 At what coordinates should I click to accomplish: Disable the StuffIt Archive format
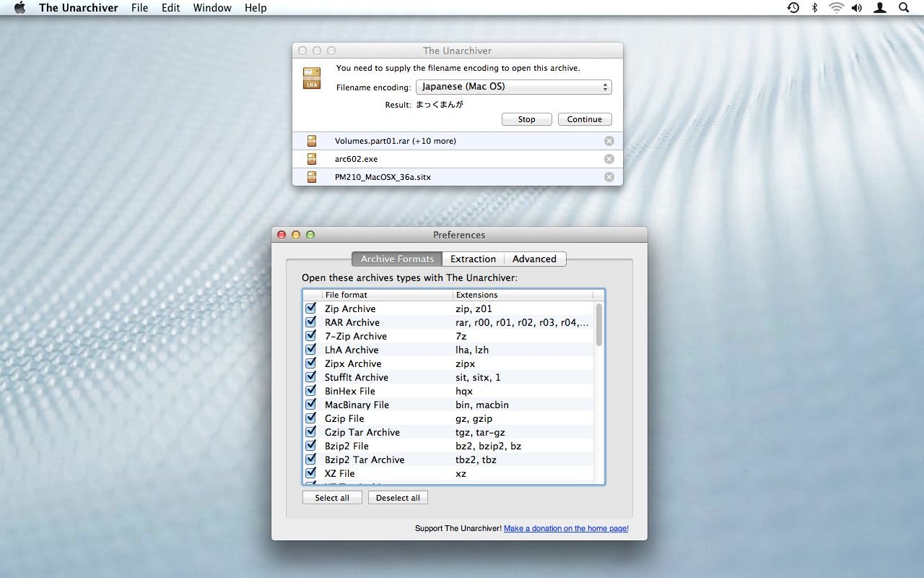point(310,377)
